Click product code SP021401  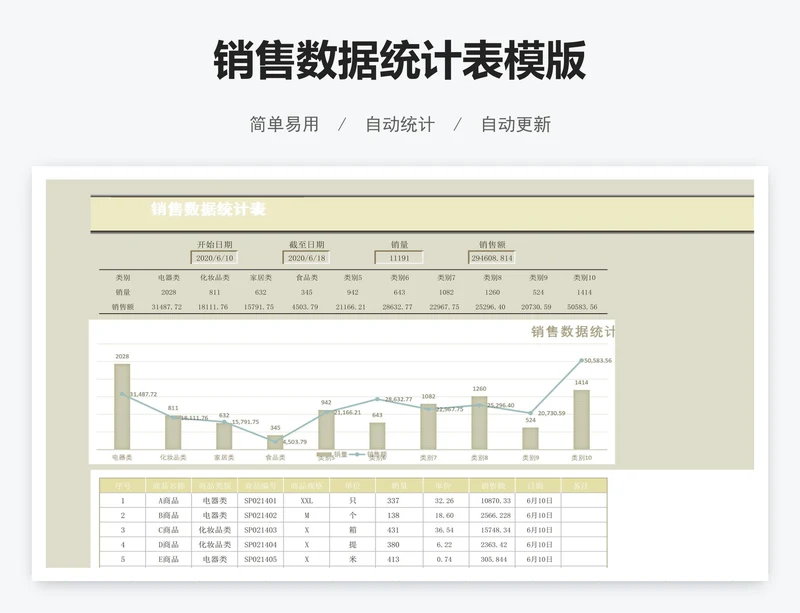click(260, 501)
